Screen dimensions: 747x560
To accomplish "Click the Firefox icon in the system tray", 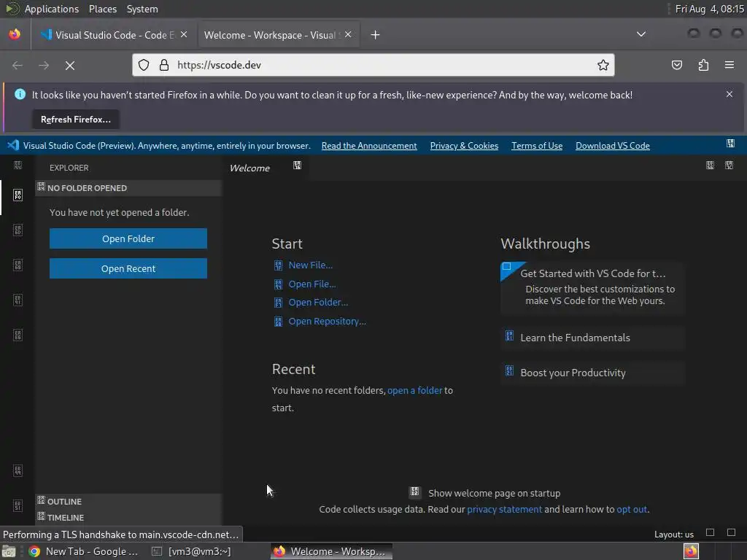I will coord(691,551).
